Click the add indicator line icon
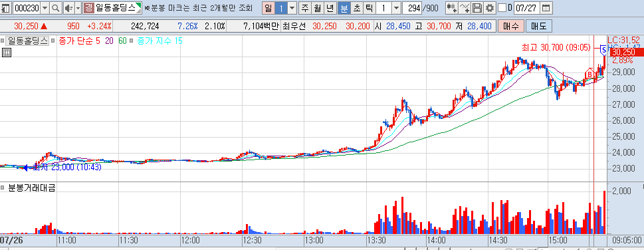This screenshot has width=644, height=250. (x=465, y=8)
